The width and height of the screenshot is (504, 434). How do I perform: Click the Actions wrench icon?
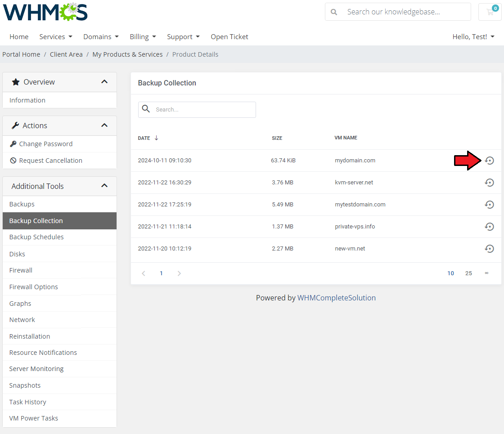click(x=15, y=125)
